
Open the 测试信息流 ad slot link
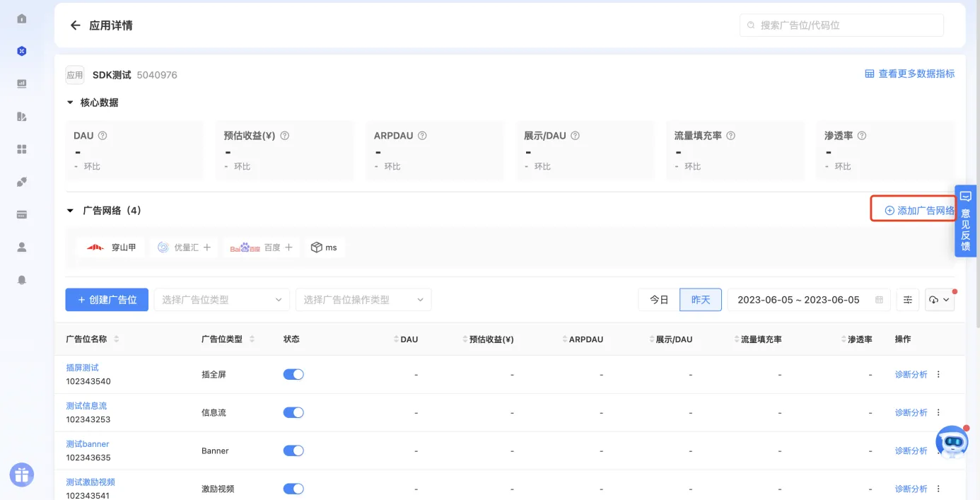click(86, 406)
